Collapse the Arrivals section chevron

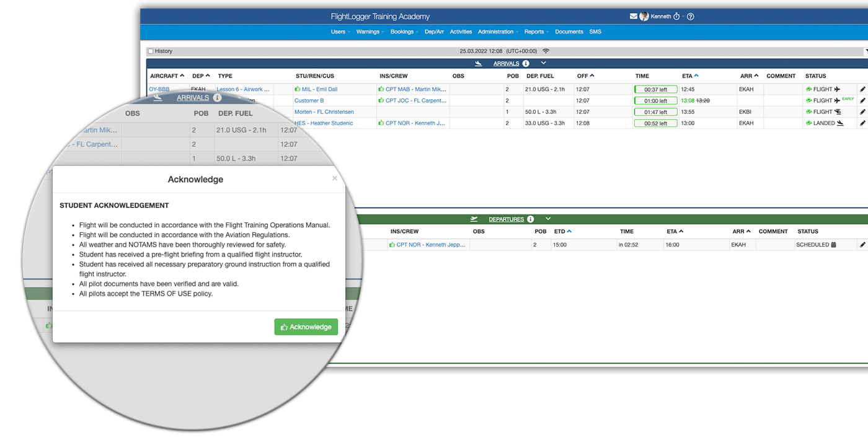(x=544, y=63)
